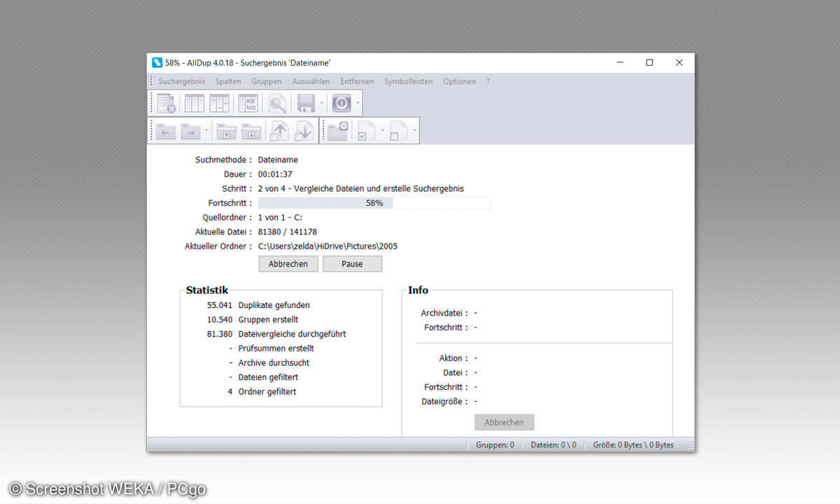This screenshot has width=840, height=504.
Task: Click the Größe: 0 Bytes status bar entry
Action: point(633,444)
